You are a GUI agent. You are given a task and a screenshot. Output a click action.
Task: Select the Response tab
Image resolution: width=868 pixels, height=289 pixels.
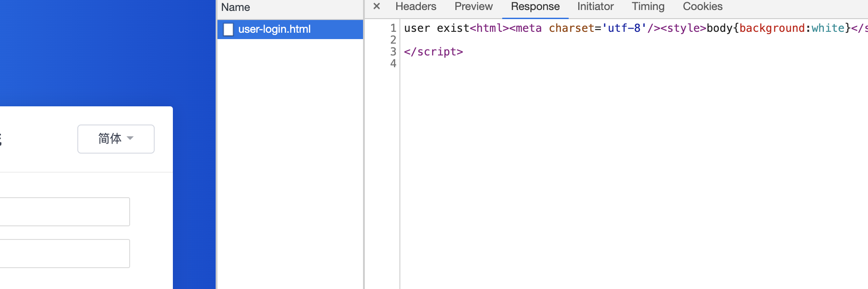[x=535, y=6]
